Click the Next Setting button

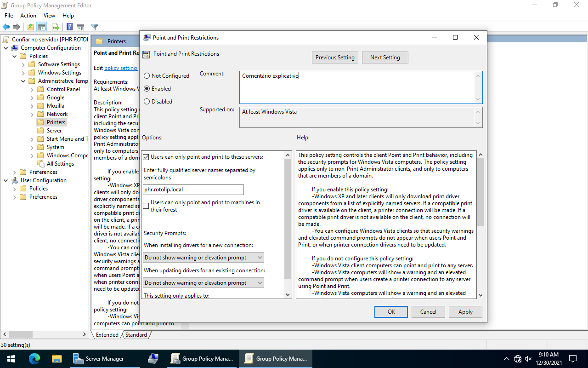click(385, 57)
